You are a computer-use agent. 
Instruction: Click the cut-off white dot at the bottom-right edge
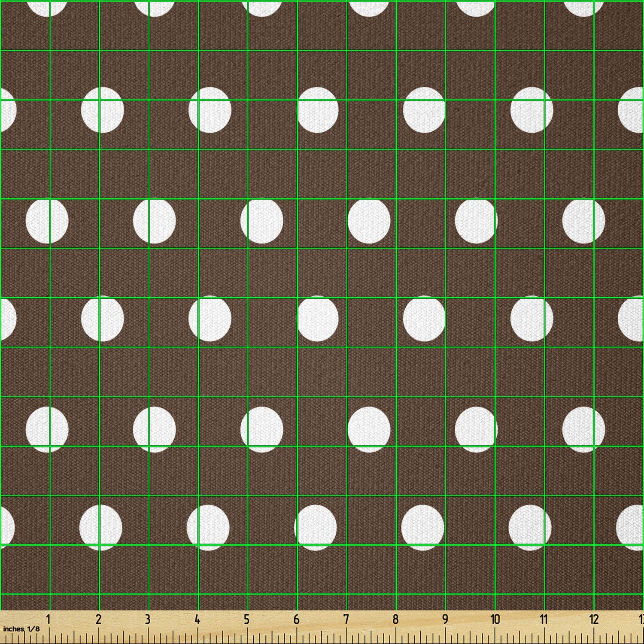pyautogui.click(x=632, y=527)
